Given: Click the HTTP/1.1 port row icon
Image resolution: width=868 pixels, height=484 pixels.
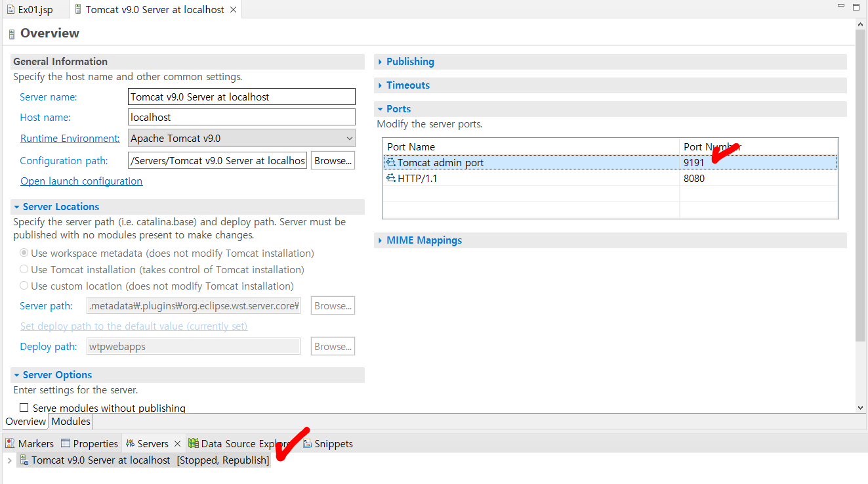Looking at the screenshot, I should pos(391,178).
